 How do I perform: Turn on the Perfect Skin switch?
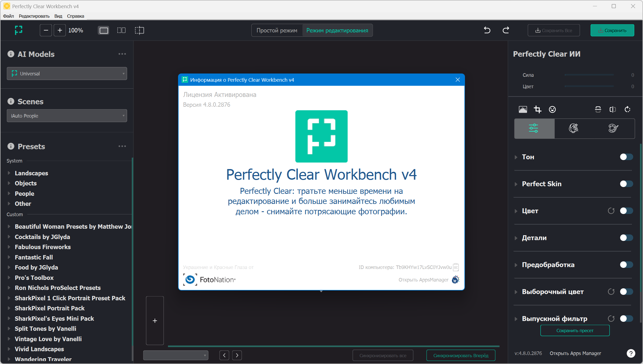coord(626,184)
